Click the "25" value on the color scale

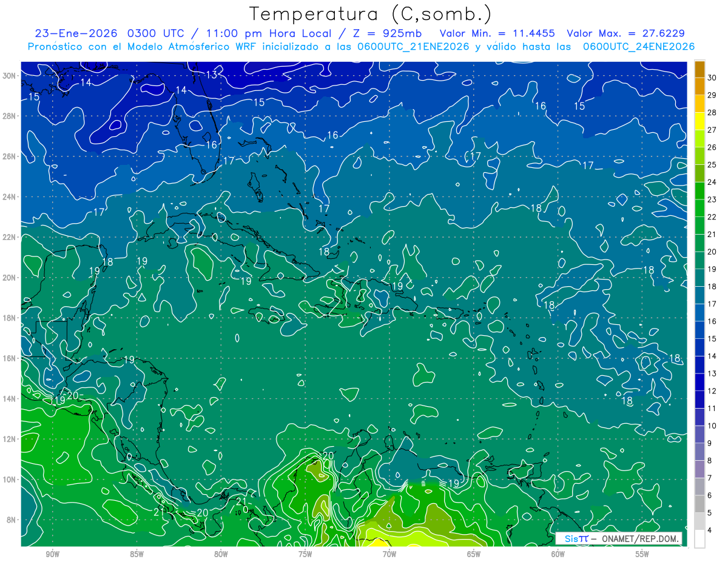point(712,164)
